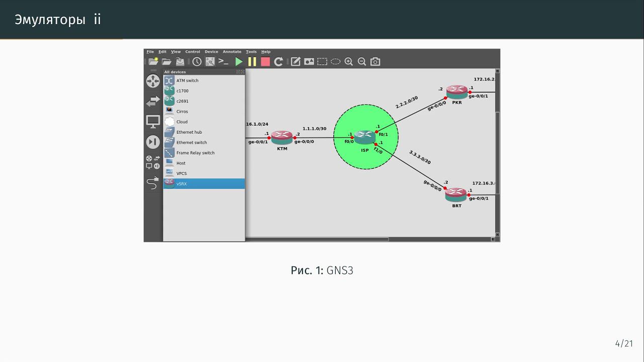The height and width of the screenshot is (362, 644).
Task: Select the Draw ellipse tool
Action: (x=335, y=61)
